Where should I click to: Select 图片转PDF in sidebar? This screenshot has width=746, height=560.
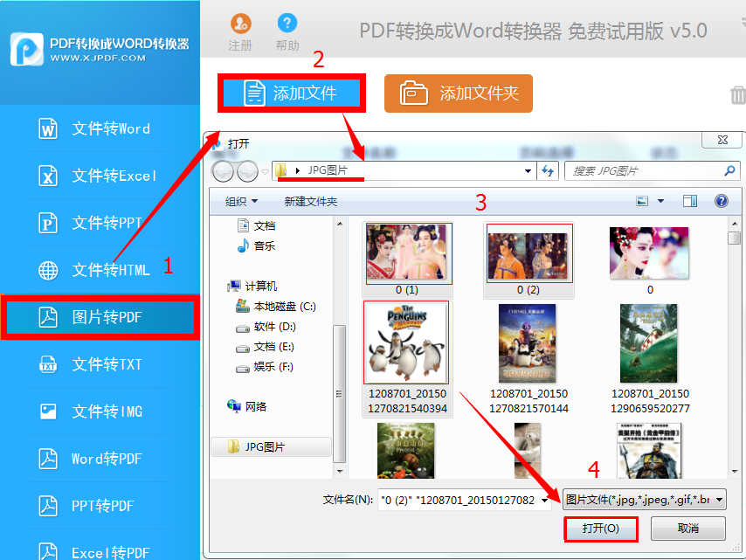tap(100, 317)
